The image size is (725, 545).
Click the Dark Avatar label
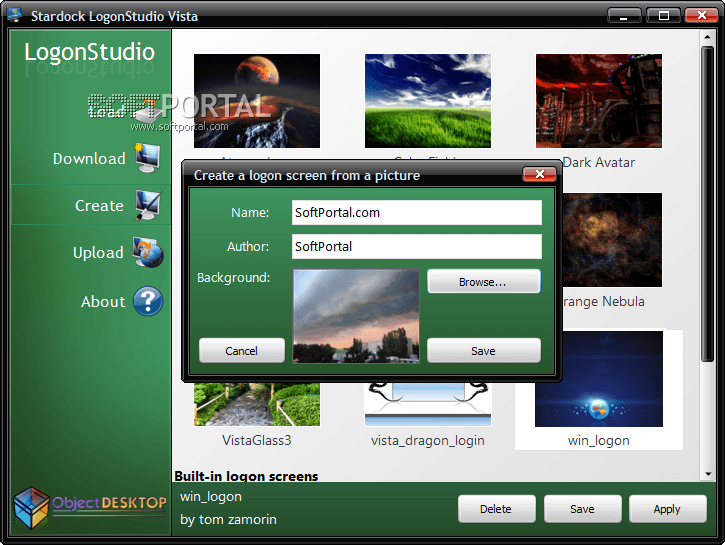599,162
